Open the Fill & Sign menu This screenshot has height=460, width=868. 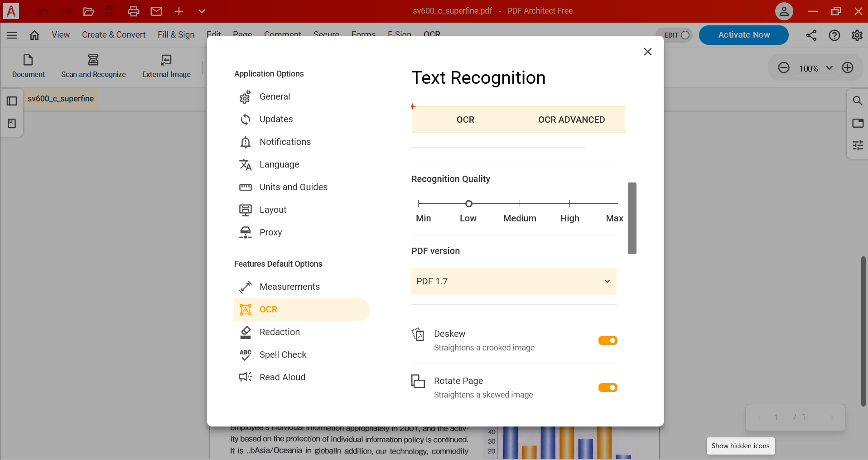176,34
